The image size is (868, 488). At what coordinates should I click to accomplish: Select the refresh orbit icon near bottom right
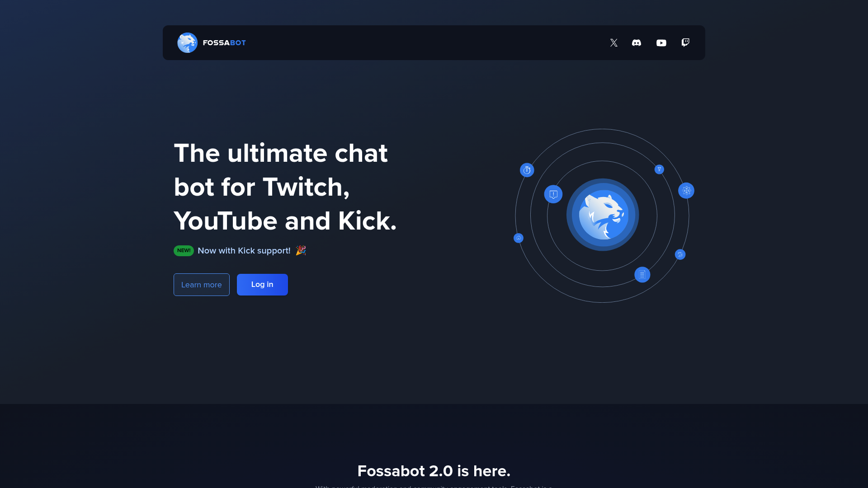point(680,254)
